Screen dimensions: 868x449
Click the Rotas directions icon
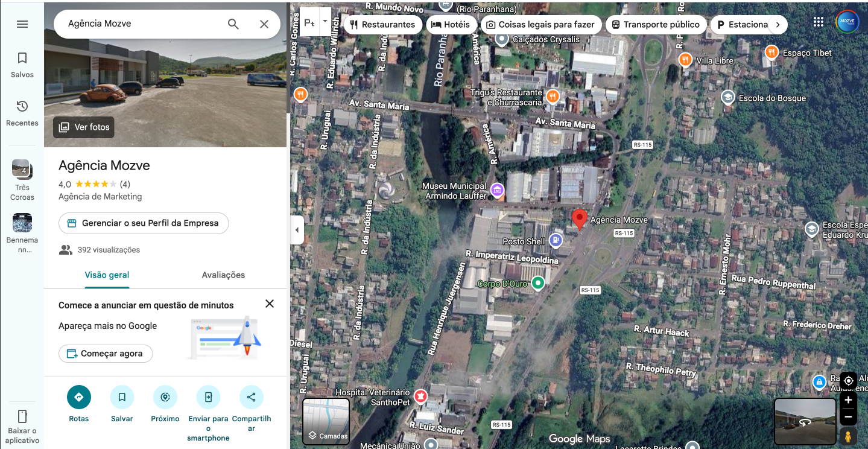(78, 397)
